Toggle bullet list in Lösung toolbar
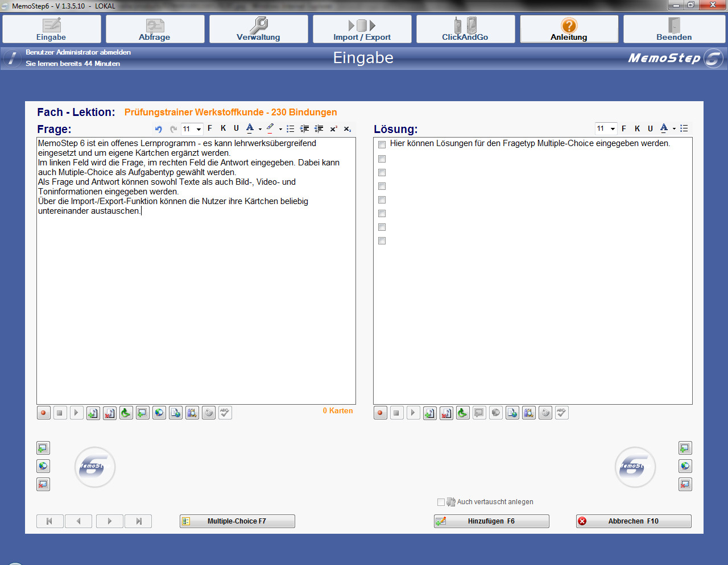This screenshot has height=565, width=728. click(x=684, y=128)
